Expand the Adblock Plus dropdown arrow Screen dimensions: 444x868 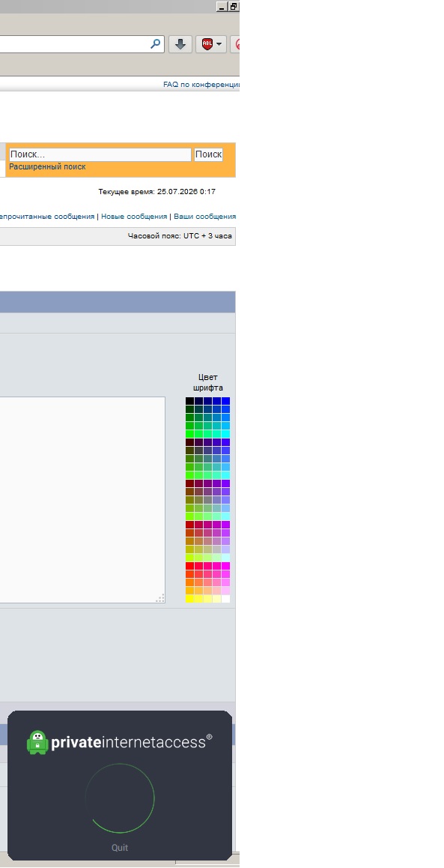[219, 44]
